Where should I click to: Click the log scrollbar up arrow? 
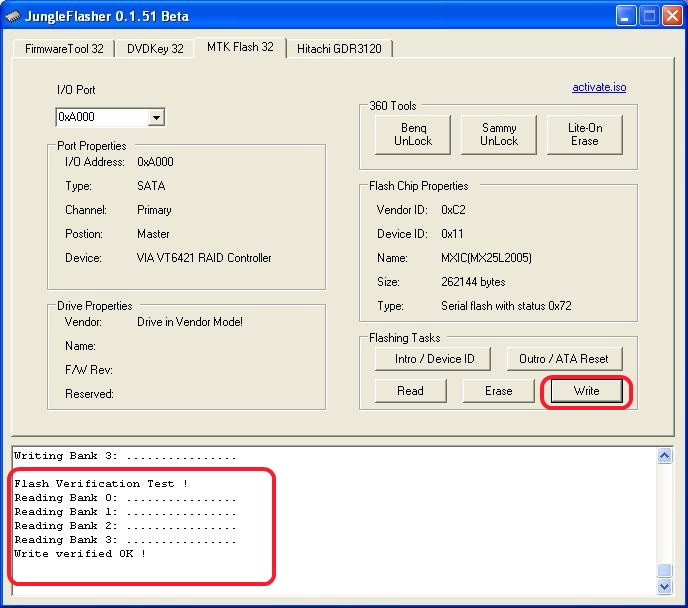(x=664, y=456)
